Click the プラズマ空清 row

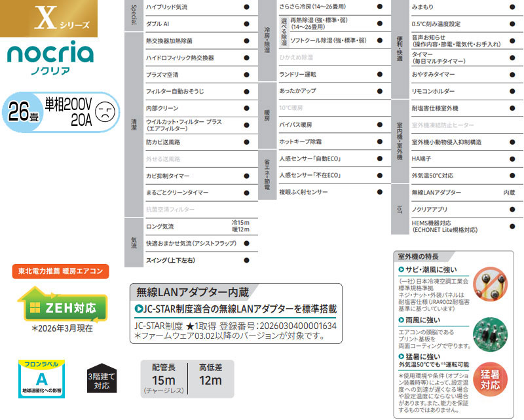tap(202, 75)
